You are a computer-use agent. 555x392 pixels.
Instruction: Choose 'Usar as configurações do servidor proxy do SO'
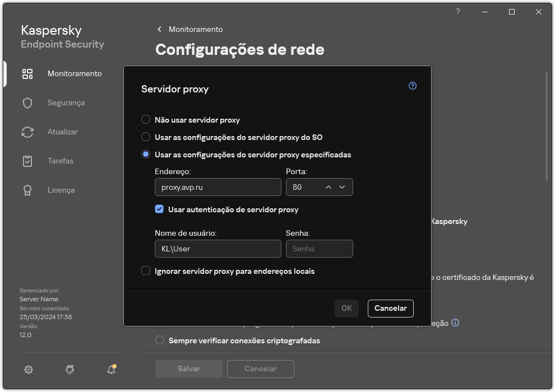click(x=146, y=137)
